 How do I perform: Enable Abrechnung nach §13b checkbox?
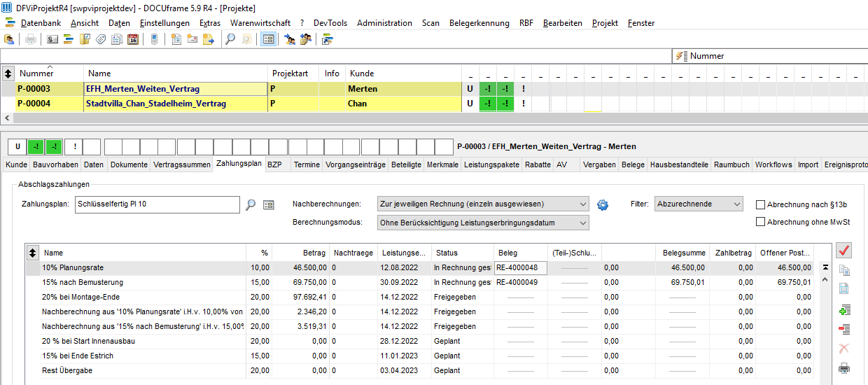click(761, 204)
